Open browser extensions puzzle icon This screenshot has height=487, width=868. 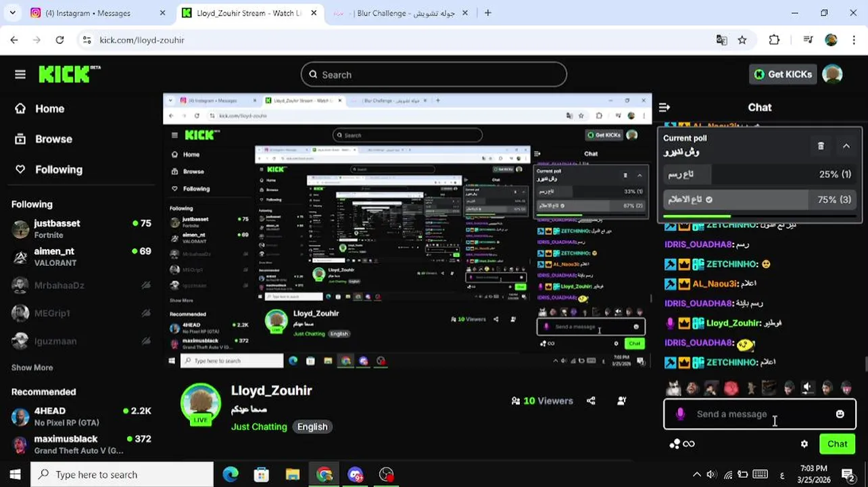pos(775,40)
